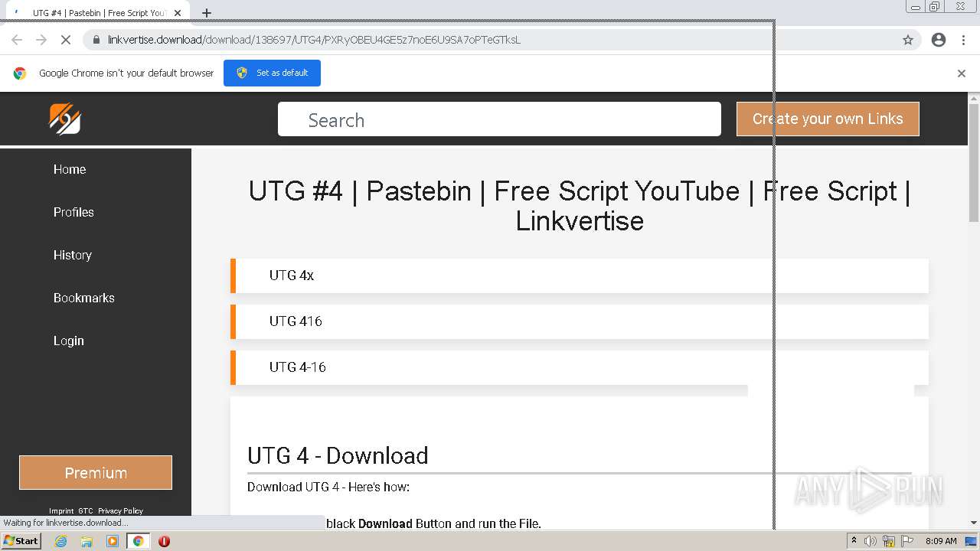Go forward to next page
Screen dimensions: 980x551
point(41,40)
